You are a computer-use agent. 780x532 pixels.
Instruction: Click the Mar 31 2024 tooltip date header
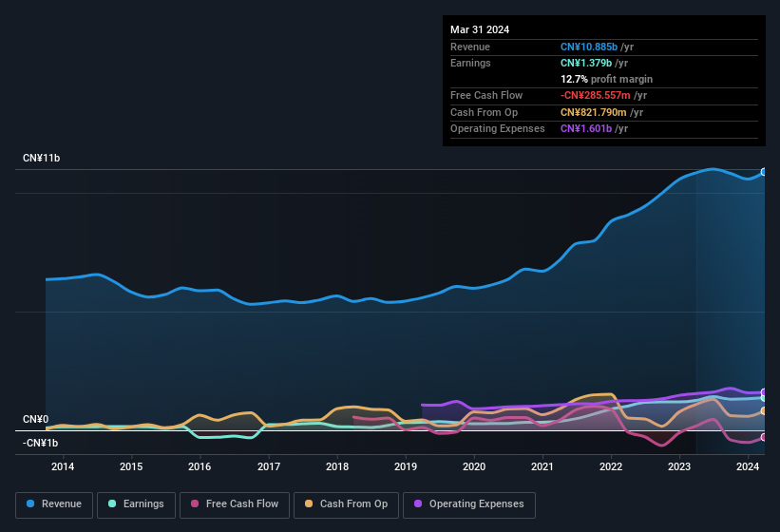point(480,29)
